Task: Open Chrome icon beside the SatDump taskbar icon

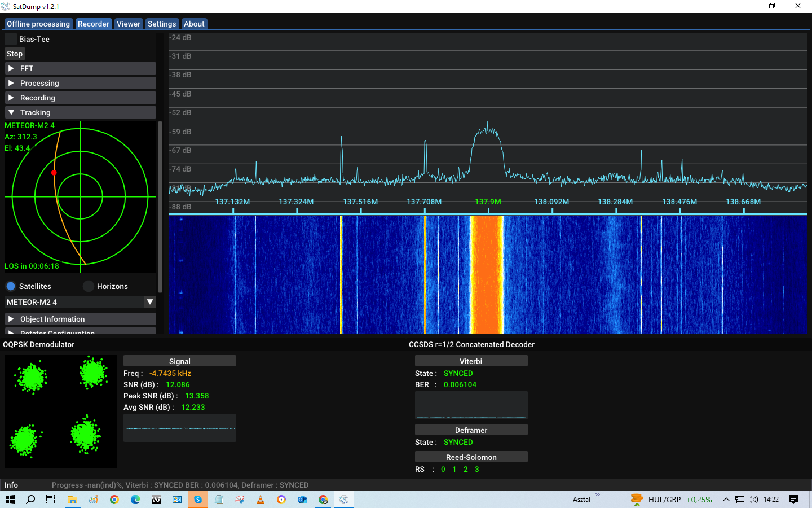Action: 323,500
